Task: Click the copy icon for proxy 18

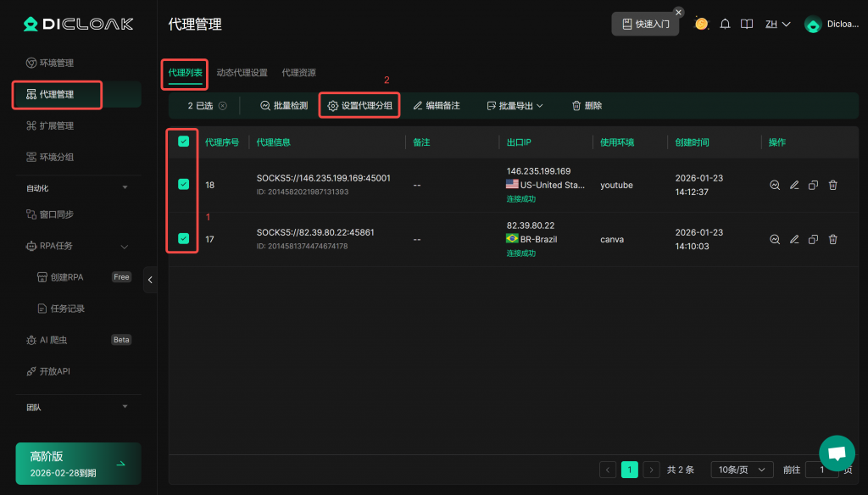Action: [x=814, y=185]
